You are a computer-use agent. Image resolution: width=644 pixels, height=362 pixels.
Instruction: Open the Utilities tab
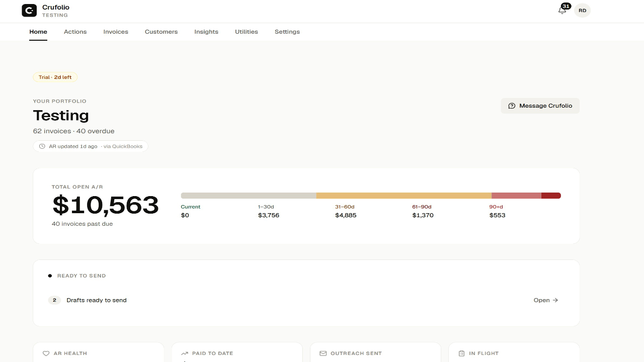pyautogui.click(x=247, y=32)
